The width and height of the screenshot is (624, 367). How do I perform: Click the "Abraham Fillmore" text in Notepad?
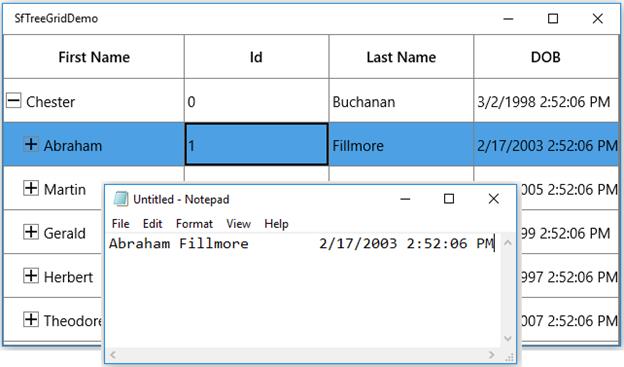point(179,243)
